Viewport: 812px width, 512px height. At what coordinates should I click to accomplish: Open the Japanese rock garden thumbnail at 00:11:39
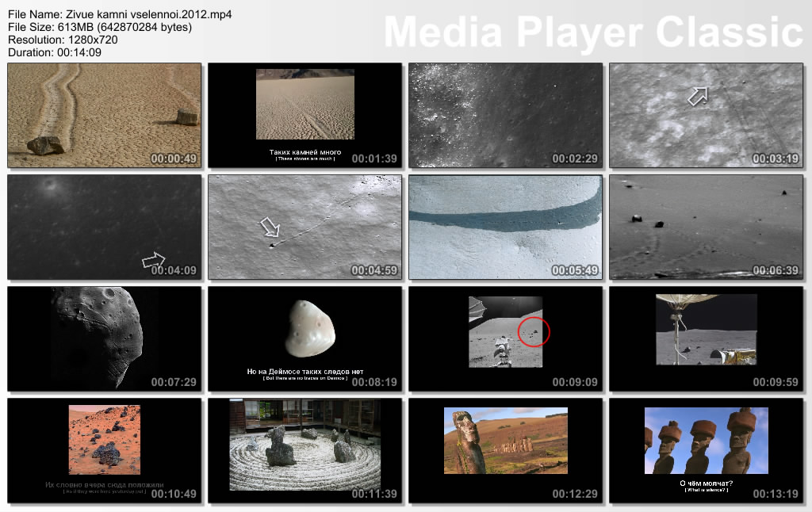click(x=304, y=445)
